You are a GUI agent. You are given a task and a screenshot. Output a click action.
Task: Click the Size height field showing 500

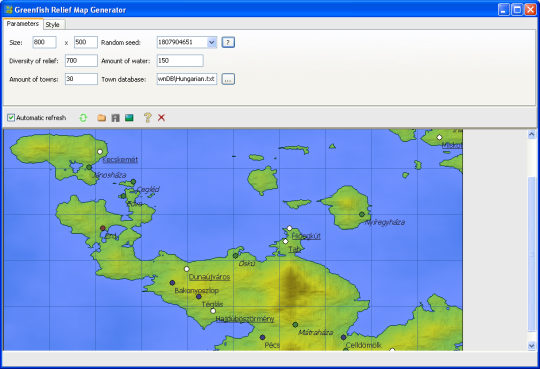86,42
